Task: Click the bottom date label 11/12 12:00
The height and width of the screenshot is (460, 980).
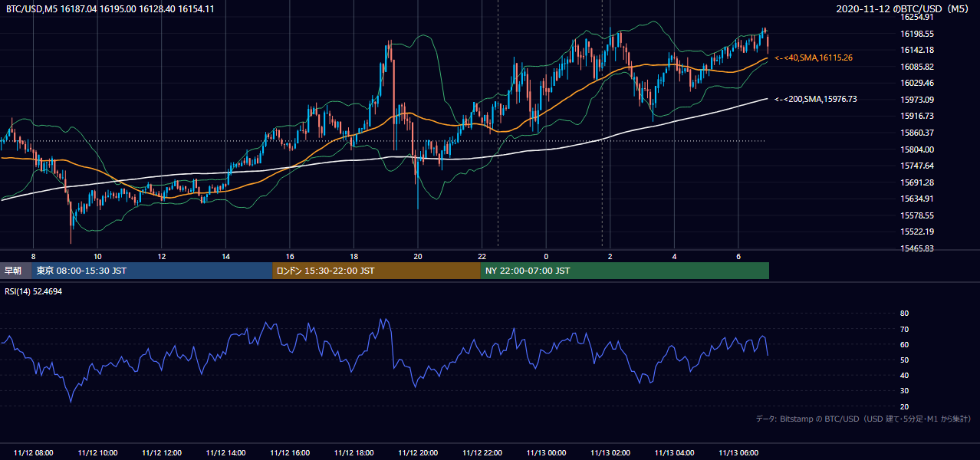Action: tap(161, 453)
